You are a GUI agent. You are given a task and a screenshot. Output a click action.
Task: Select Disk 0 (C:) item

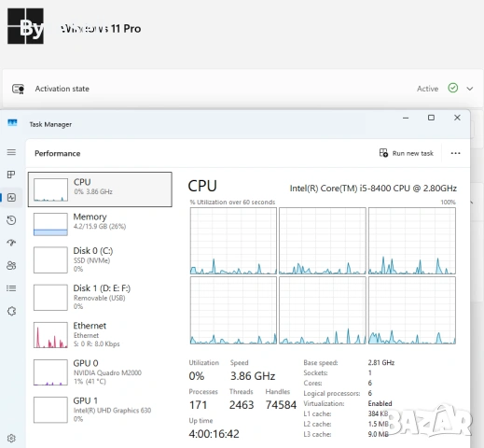pos(100,259)
